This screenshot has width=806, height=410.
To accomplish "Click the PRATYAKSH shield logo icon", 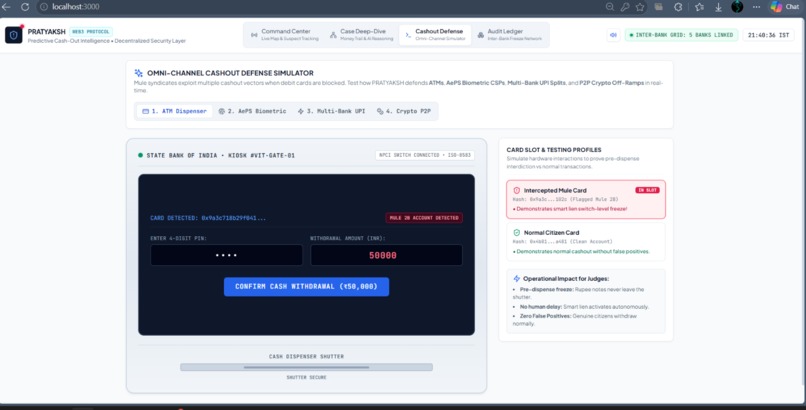I will pos(14,35).
